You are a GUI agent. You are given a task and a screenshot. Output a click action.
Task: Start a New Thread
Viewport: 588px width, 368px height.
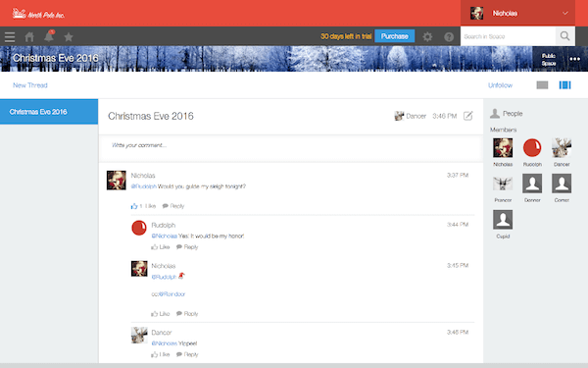[x=30, y=85]
